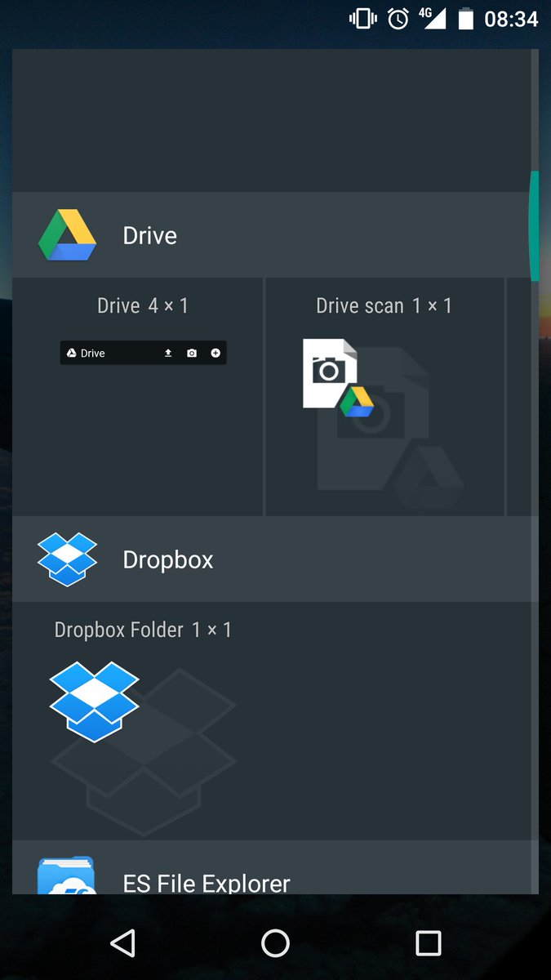551x980 pixels.
Task: Click the 'Drive scan 1 × 1' label
Action: [384, 305]
